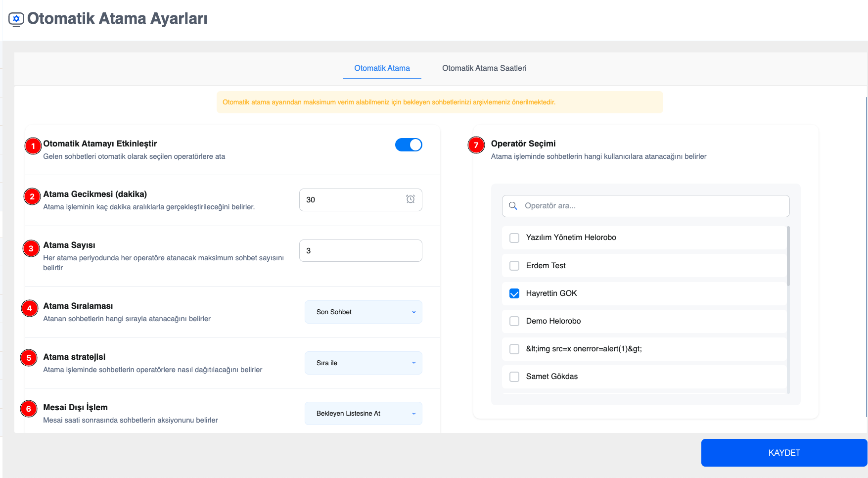Select the Otomatik Atama tab

(x=382, y=68)
